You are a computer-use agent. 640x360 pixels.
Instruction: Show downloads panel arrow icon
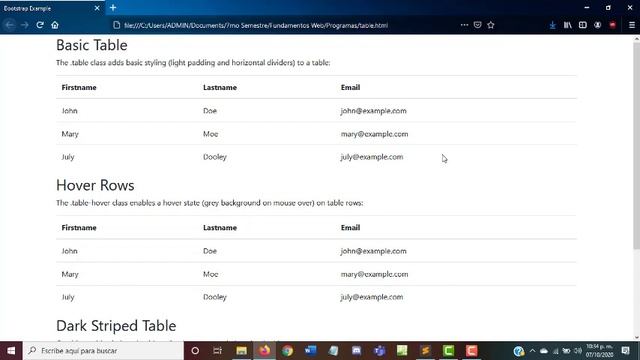click(552, 25)
